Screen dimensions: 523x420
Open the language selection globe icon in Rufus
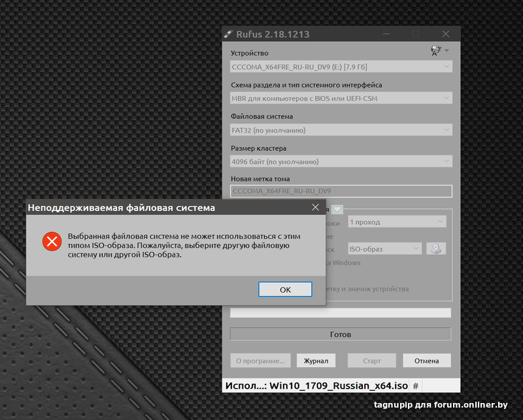coord(435,51)
